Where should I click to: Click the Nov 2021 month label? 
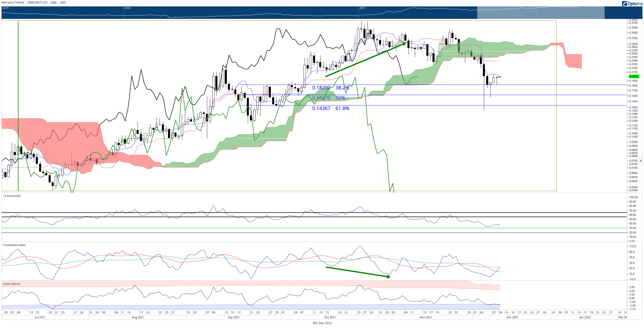(x=426, y=317)
